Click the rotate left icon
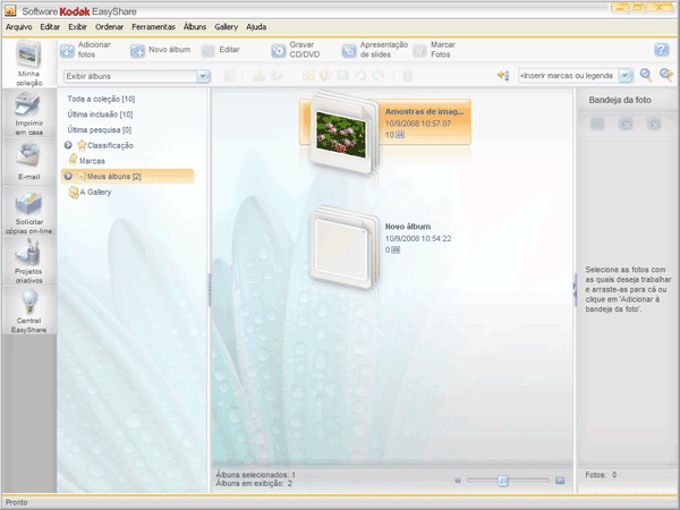Screen dimensions: 680x510 360,75
